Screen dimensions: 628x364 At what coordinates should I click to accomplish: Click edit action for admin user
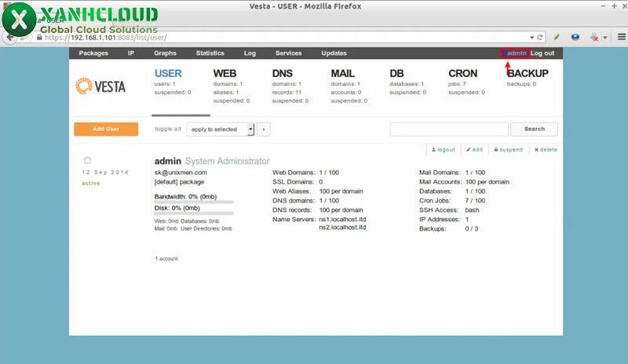475,150
